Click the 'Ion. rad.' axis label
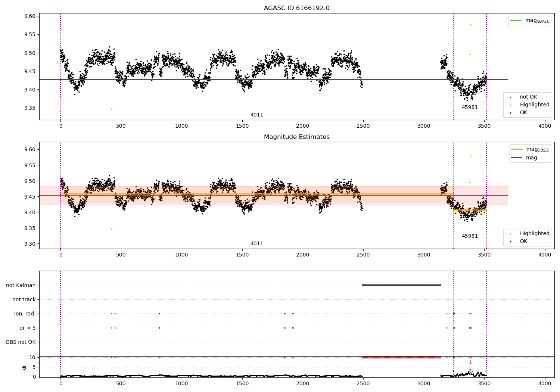 [25, 314]
